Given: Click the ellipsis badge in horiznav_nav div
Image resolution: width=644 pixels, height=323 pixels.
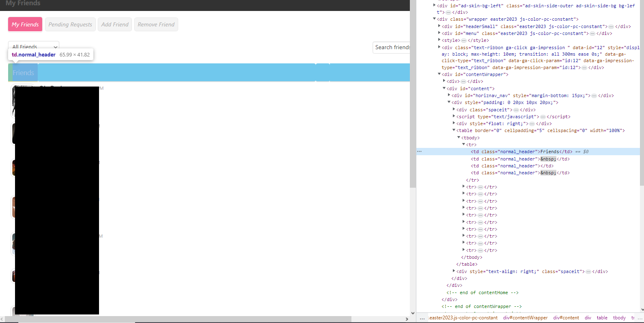Looking at the screenshot, I should [594, 96].
